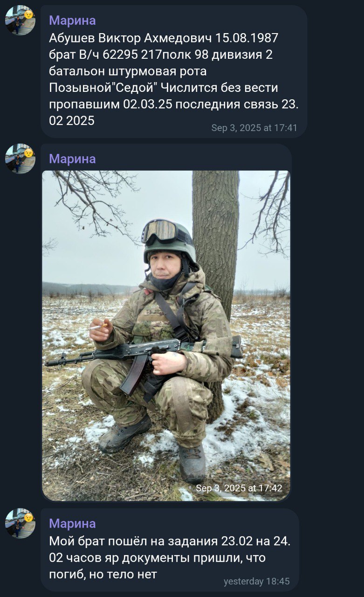Open Марина's avatar beside the first message

20,20
